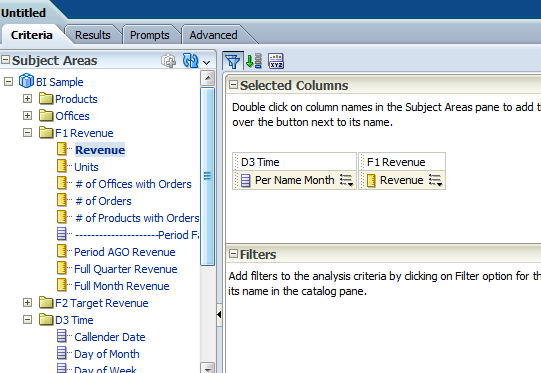Select the Offices folder icon
This screenshot has height=373, width=541.
point(46,115)
